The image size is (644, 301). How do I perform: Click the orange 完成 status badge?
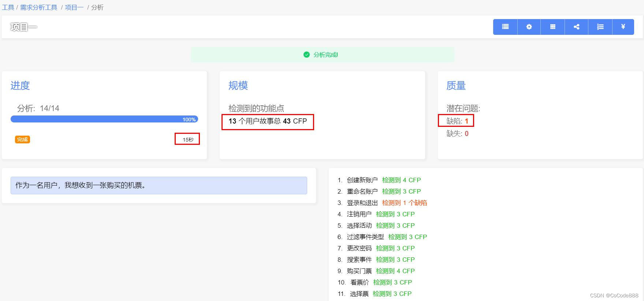pos(22,139)
